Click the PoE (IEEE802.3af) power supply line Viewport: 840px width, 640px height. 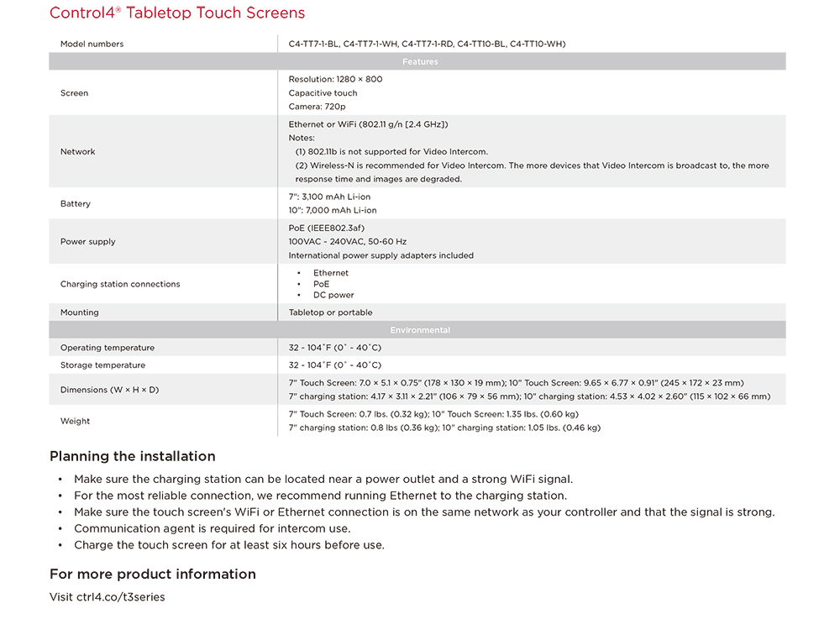click(326, 228)
